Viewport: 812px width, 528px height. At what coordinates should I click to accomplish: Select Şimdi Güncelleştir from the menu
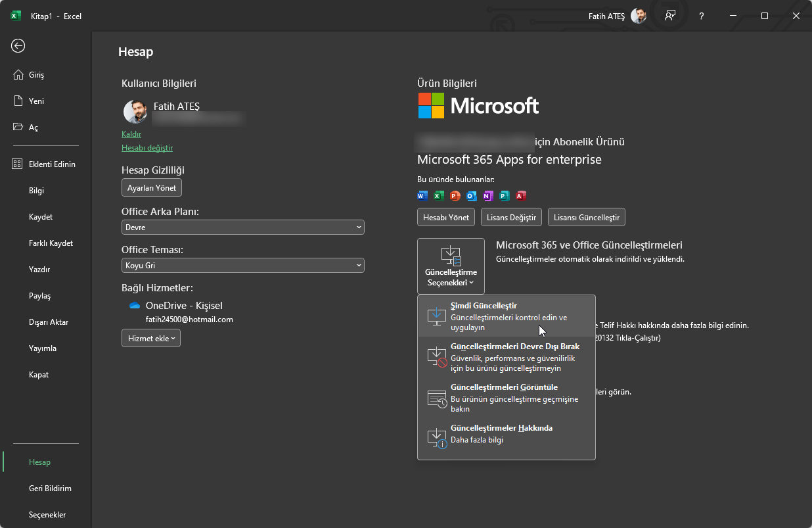(506, 316)
